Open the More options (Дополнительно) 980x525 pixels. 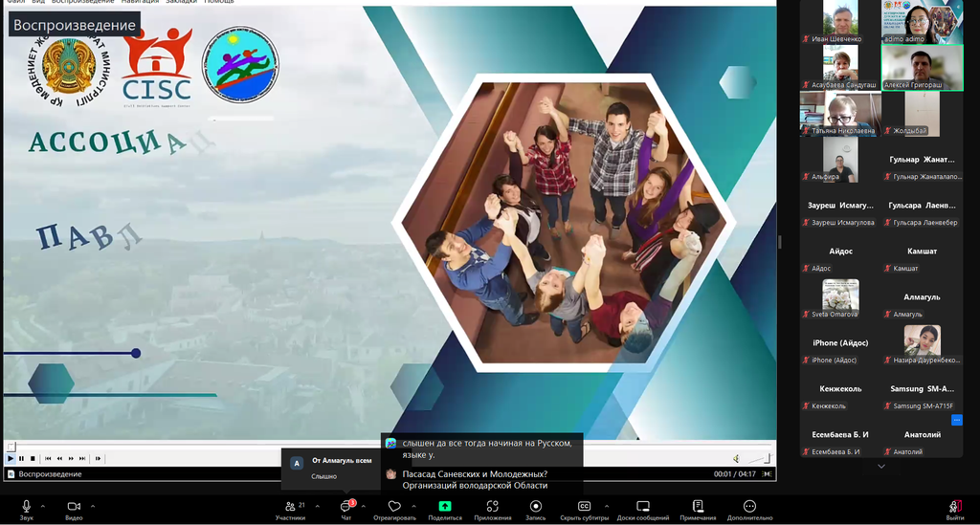[749, 509]
